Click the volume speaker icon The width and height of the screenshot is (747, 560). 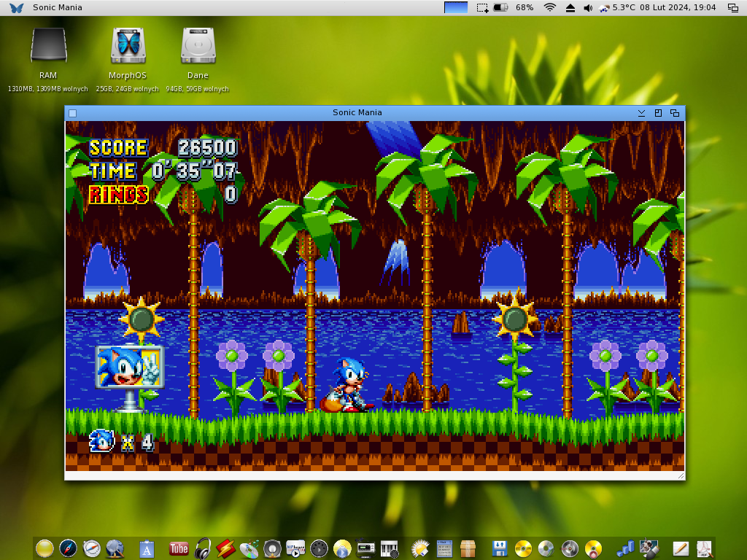pos(589,7)
